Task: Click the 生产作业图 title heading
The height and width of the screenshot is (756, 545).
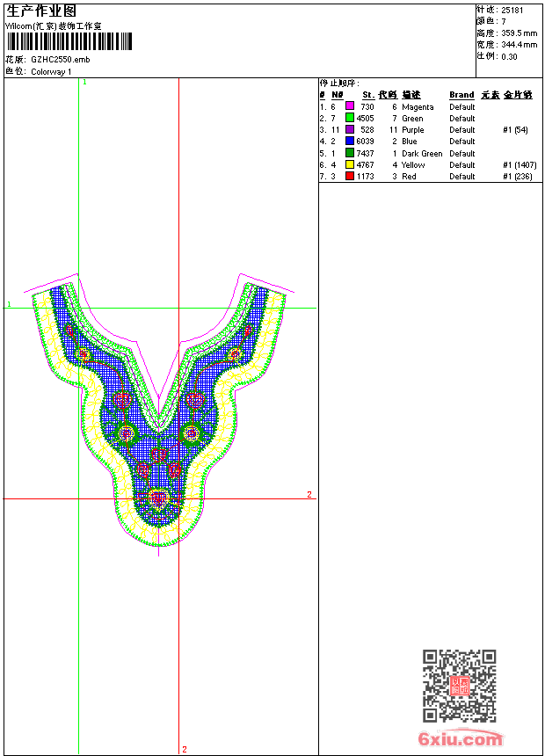Action: pos(41,11)
